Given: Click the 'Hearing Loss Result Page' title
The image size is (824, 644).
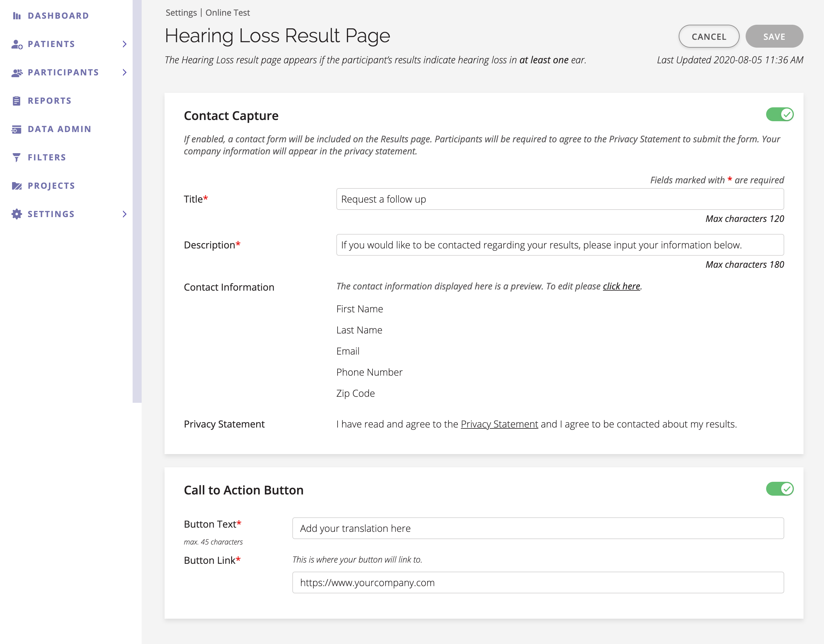Looking at the screenshot, I should click(277, 36).
